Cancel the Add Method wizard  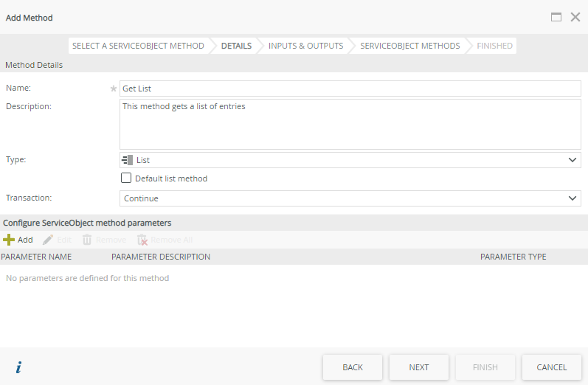pyautogui.click(x=551, y=367)
